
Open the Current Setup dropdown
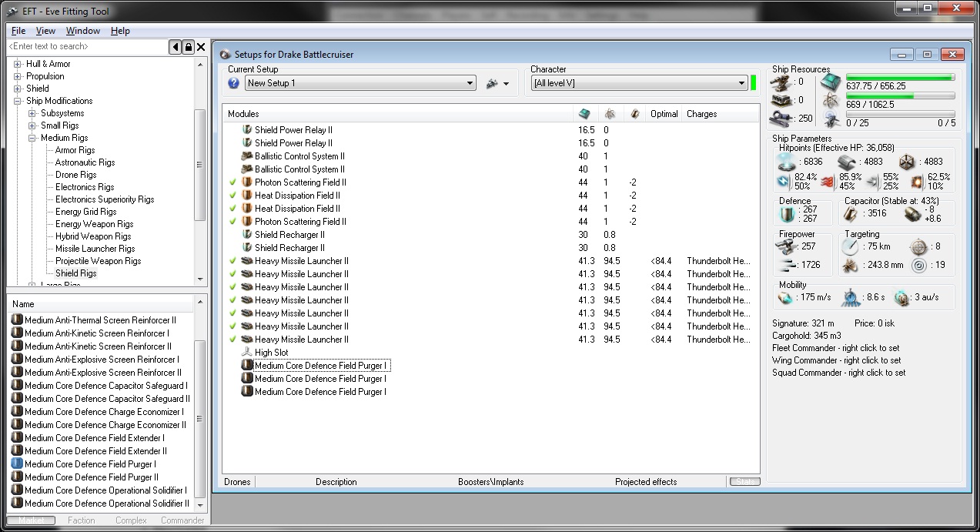click(x=360, y=83)
